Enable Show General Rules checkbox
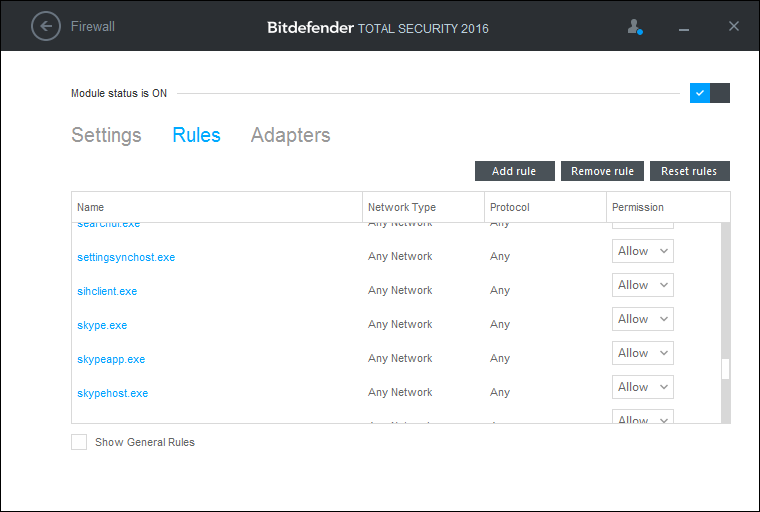The height and width of the screenshot is (512, 760). tap(79, 442)
